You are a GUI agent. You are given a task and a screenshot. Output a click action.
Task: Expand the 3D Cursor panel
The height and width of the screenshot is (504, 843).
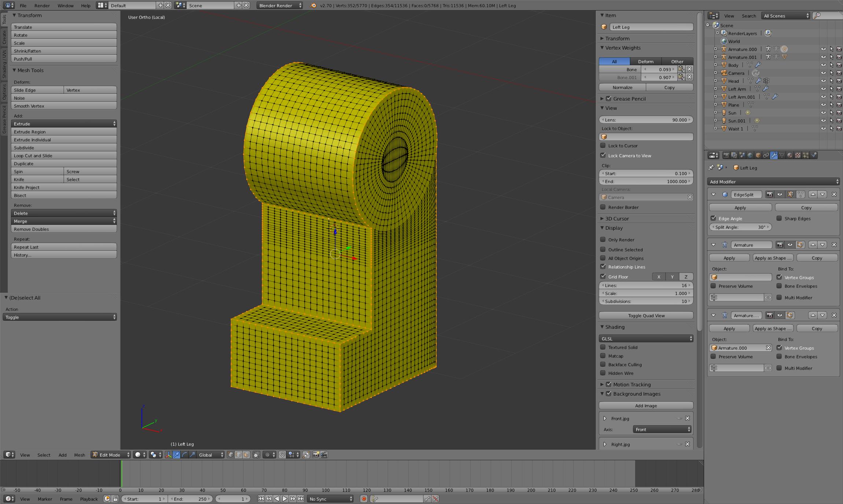pyautogui.click(x=617, y=219)
